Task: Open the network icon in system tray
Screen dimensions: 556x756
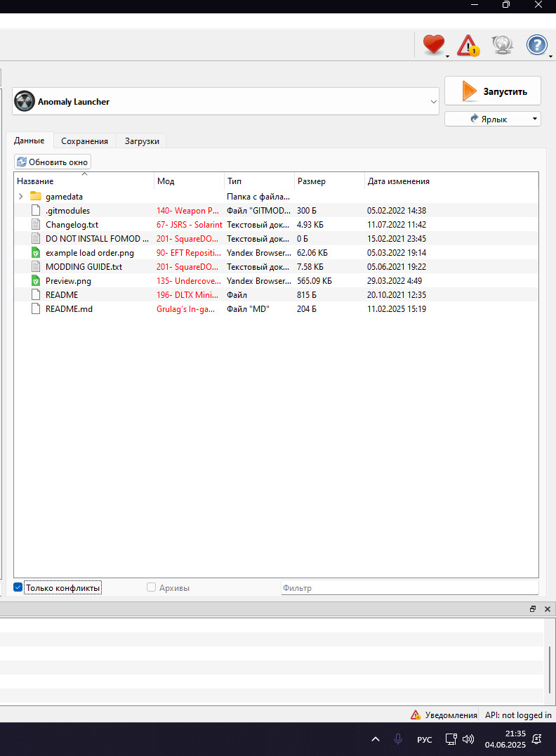Action: click(x=451, y=739)
